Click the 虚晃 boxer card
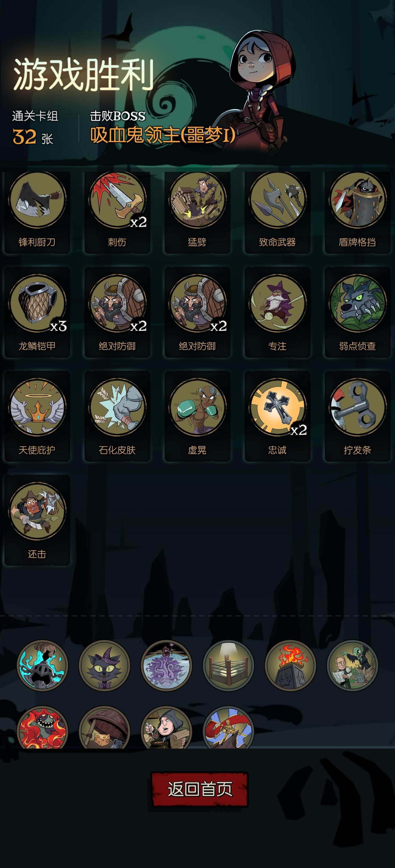Screen dimensions: 395x868 197,416
